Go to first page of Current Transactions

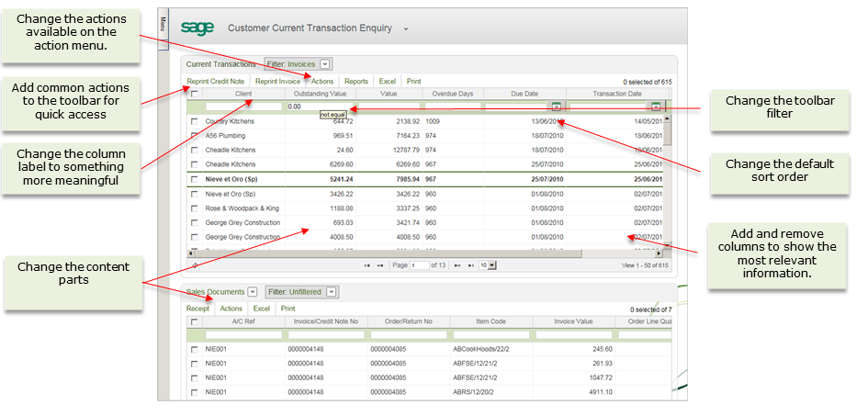point(366,265)
